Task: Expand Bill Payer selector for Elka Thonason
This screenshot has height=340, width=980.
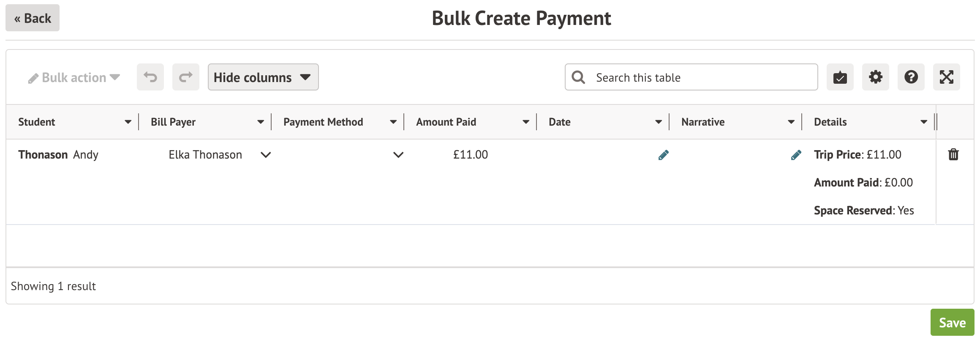Action: (x=266, y=155)
